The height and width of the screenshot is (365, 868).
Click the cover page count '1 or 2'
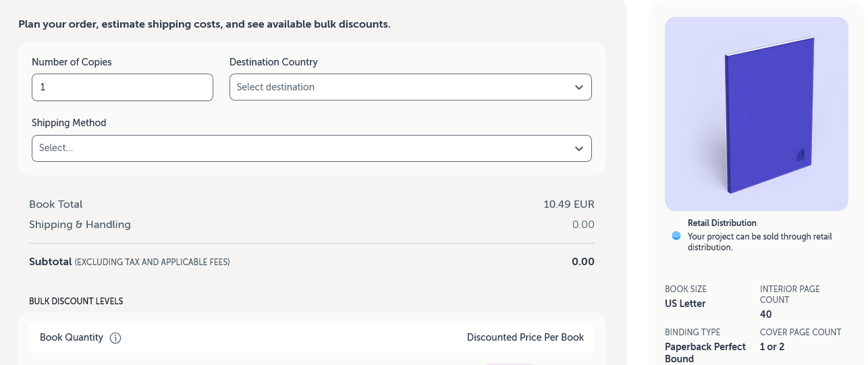click(772, 347)
